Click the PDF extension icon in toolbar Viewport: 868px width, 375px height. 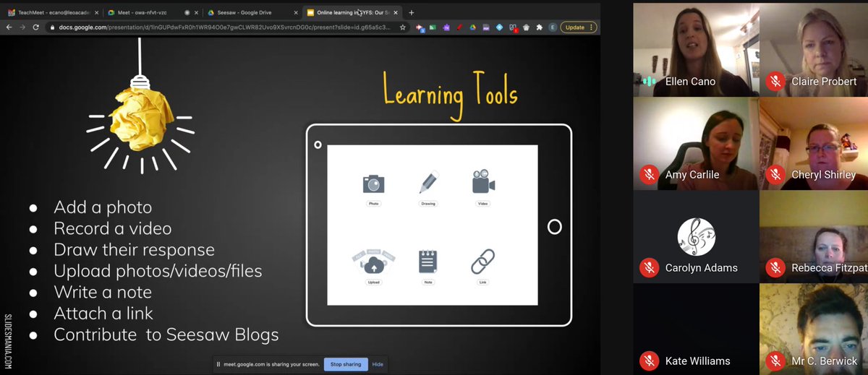tap(486, 27)
